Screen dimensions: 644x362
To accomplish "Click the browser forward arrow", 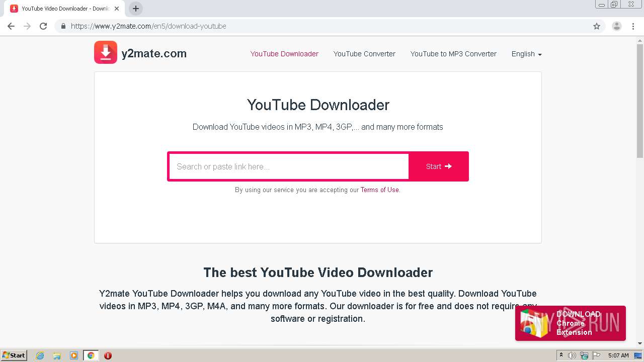I will [27, 26].
